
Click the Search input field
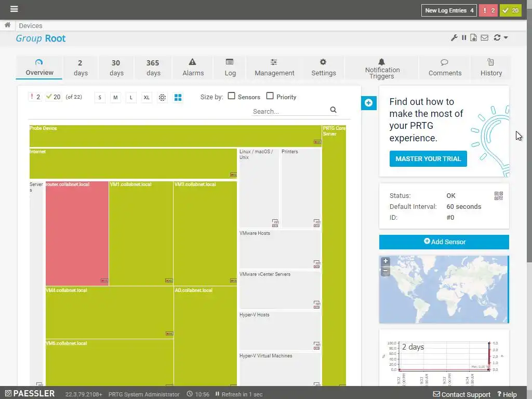290,111
